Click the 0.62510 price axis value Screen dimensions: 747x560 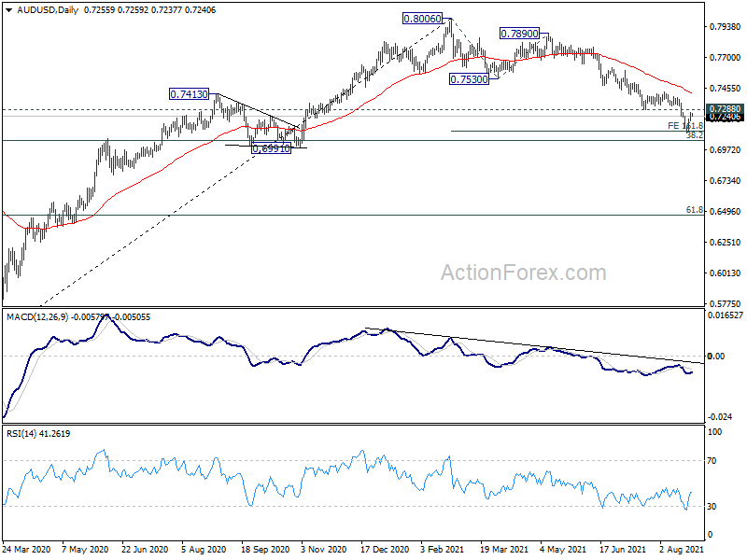[x=726, y=242]
